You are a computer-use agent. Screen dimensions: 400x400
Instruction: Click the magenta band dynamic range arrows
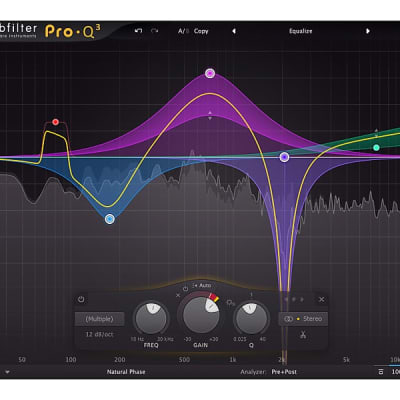pyautogui.click(x=210, y=116)
